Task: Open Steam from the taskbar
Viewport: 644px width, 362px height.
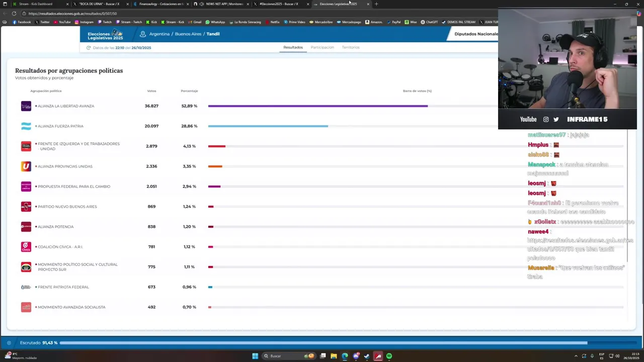Action: [x=367, y=356]
